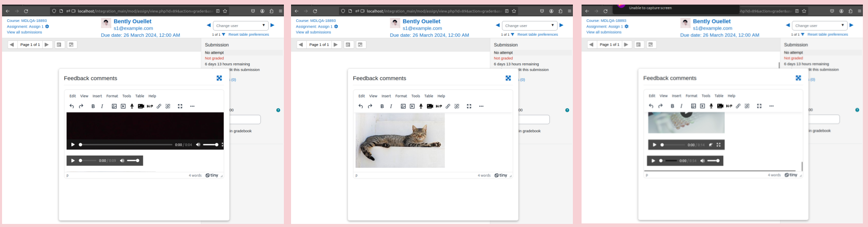
Task: Open Tools menu in middle window's editor
Action: [x=416, y=96]
